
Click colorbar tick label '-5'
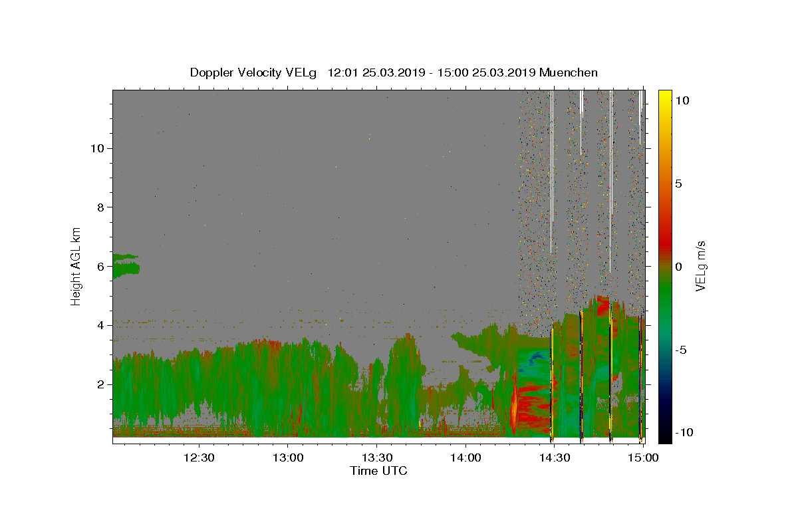tap(682, 350)
